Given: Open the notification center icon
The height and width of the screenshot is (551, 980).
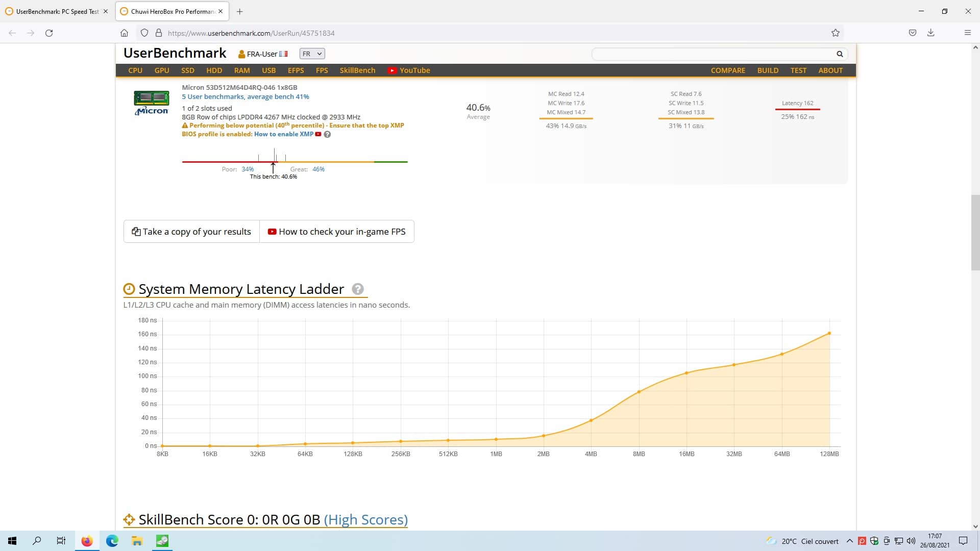Looking at the screenshot, I should (x=963, y=541).
